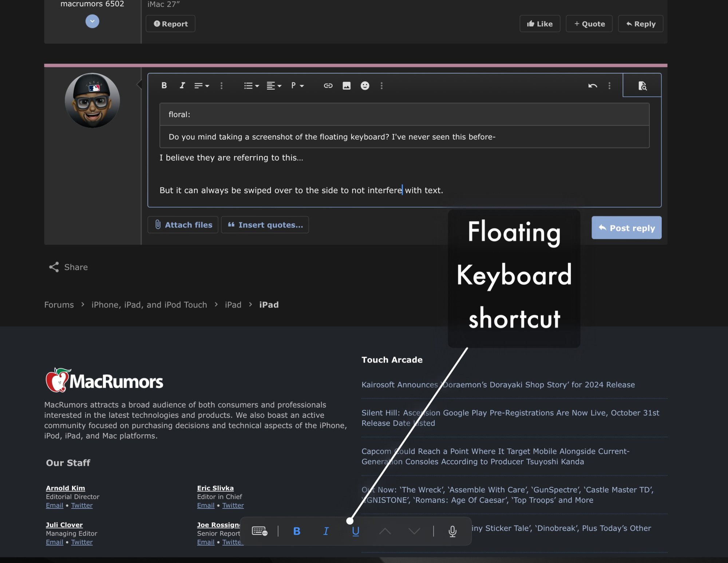Open the list formatting dropdown
This screenshot has height=563, width=728.
click(251, 86)
